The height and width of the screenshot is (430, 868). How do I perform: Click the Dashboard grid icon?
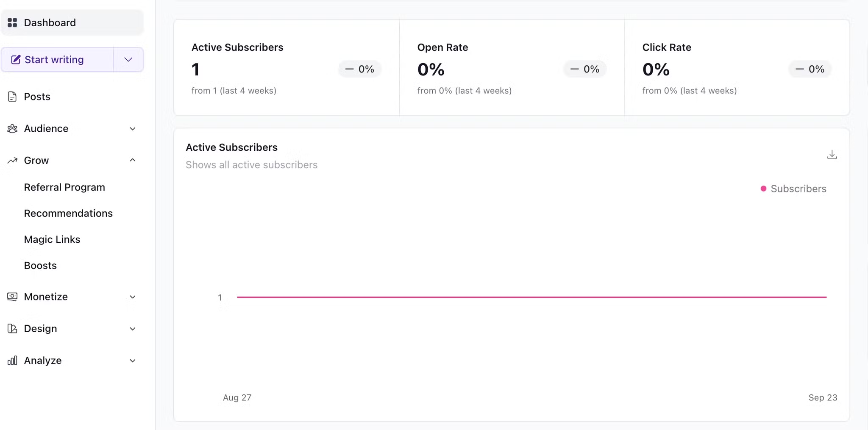click(12, 22)
